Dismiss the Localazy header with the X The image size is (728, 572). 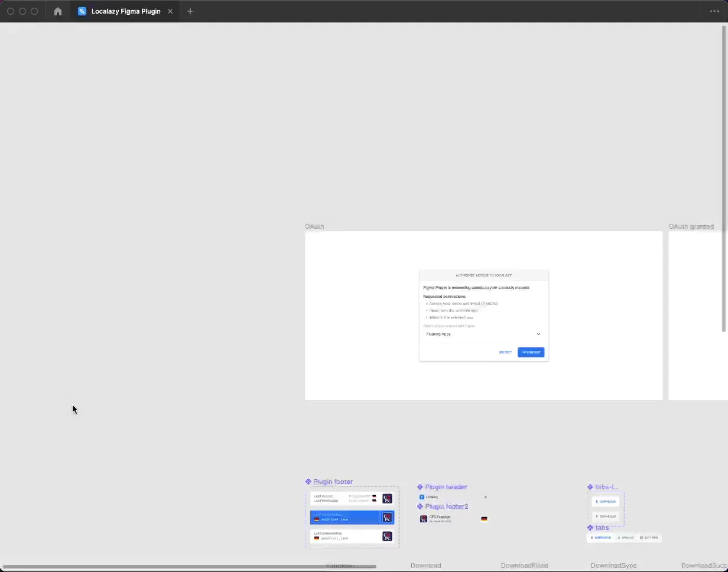[485, 497]
